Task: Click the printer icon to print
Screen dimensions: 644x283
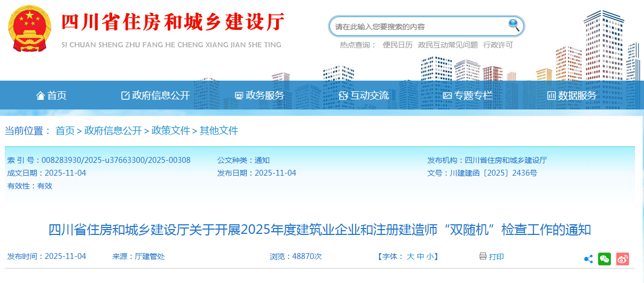Action: click(483, 256)
